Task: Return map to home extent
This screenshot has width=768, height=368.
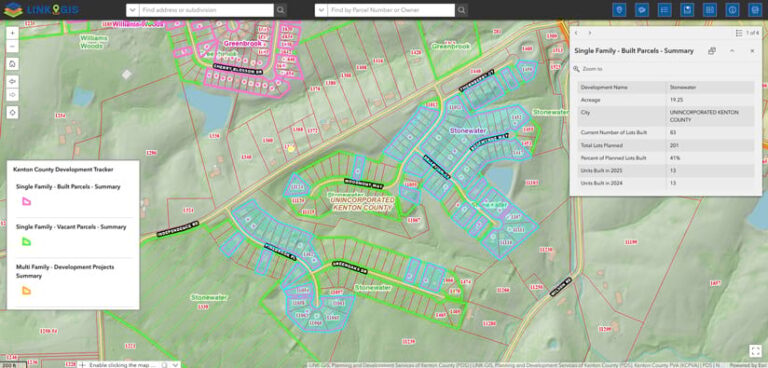Action: tap(13, 64)
